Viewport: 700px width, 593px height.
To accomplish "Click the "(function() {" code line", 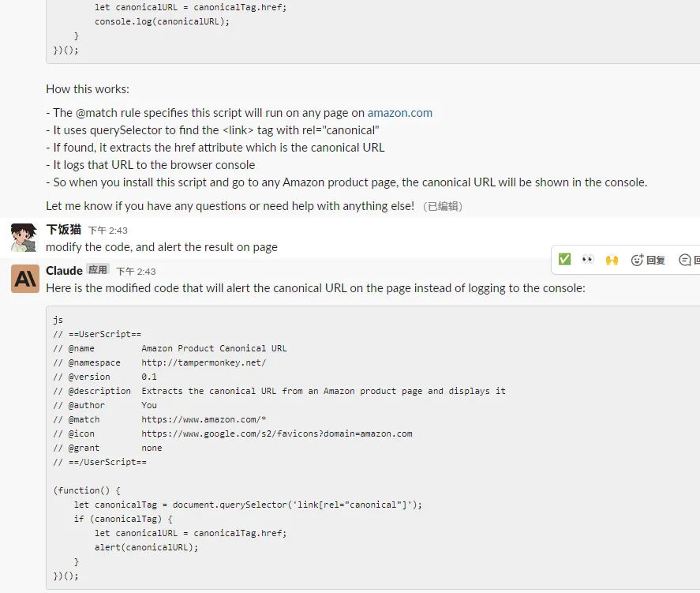I will [87, 490].
